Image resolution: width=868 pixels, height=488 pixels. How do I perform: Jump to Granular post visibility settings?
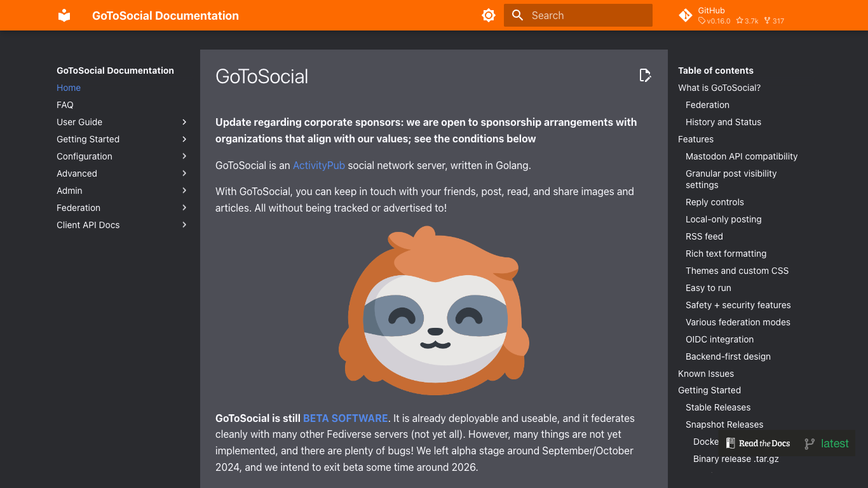[731, 179]
